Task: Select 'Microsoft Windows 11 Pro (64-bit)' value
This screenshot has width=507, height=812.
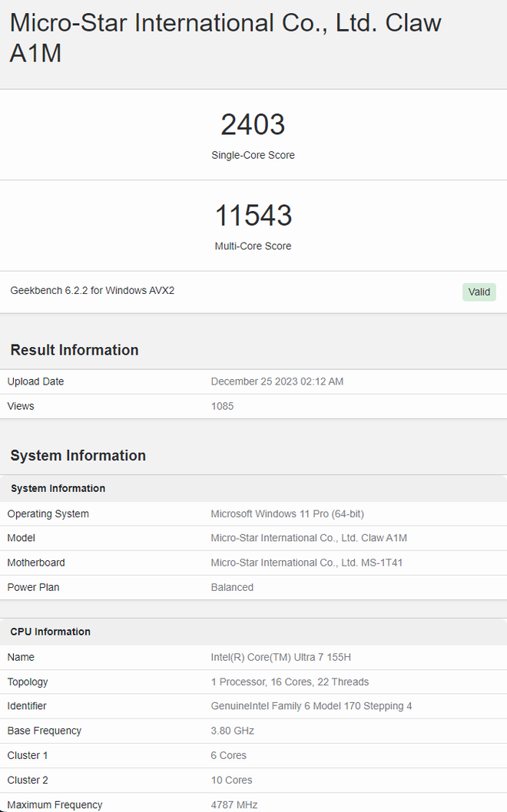Action: [287, 513]
